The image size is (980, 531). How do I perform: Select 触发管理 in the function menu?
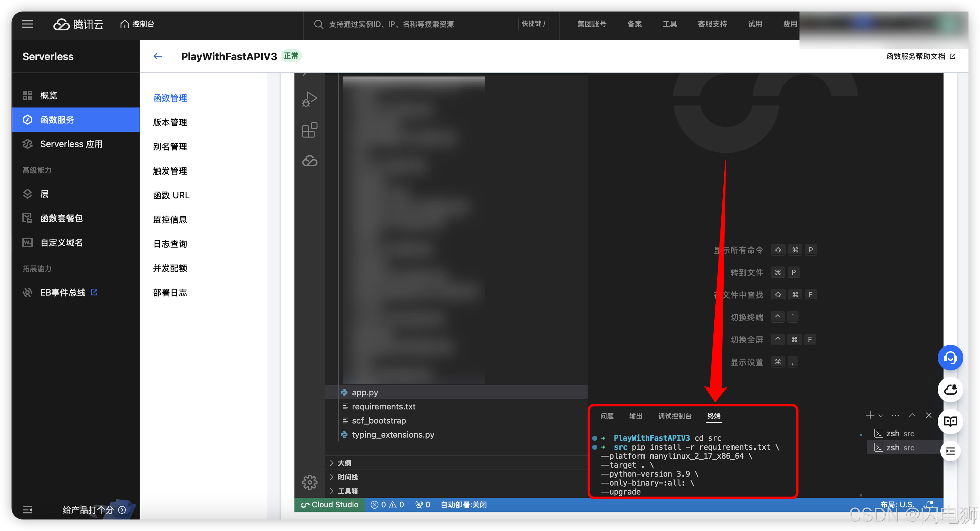point(170,171)
